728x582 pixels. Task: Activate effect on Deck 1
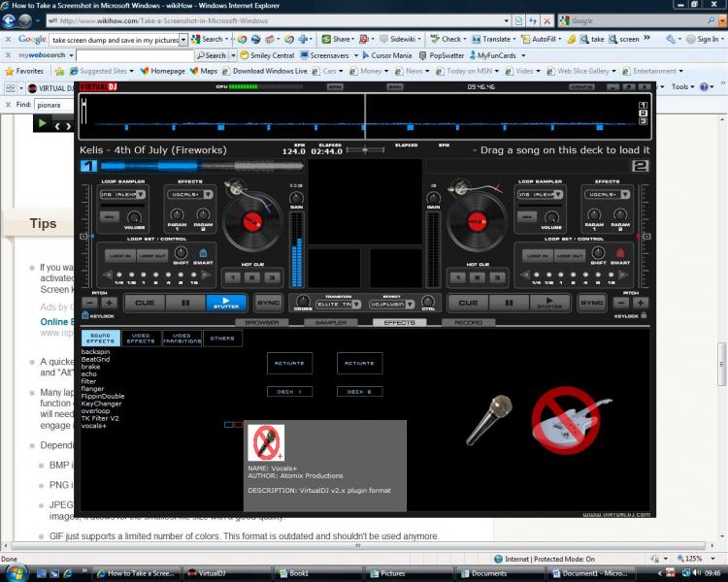coord(289,363)
